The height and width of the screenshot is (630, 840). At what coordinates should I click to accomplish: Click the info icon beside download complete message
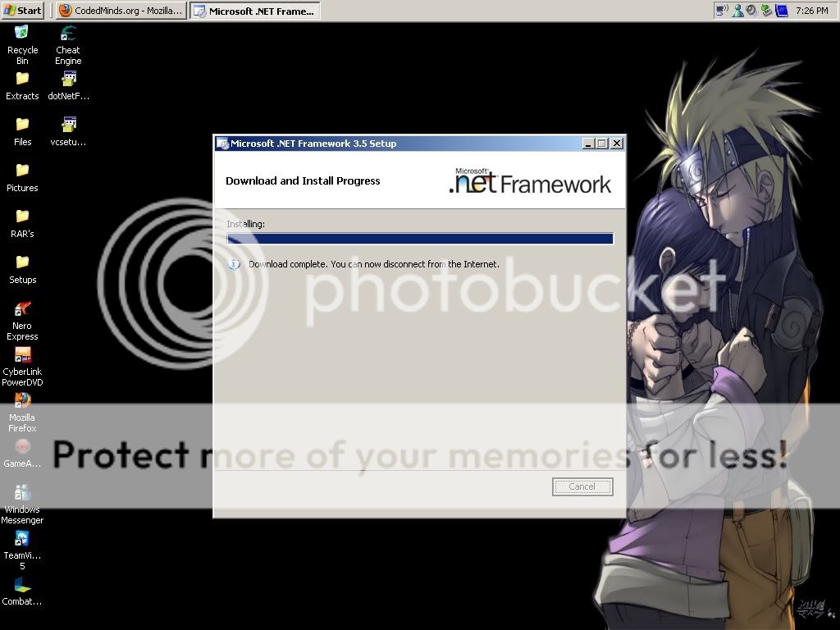pos(235,264)
